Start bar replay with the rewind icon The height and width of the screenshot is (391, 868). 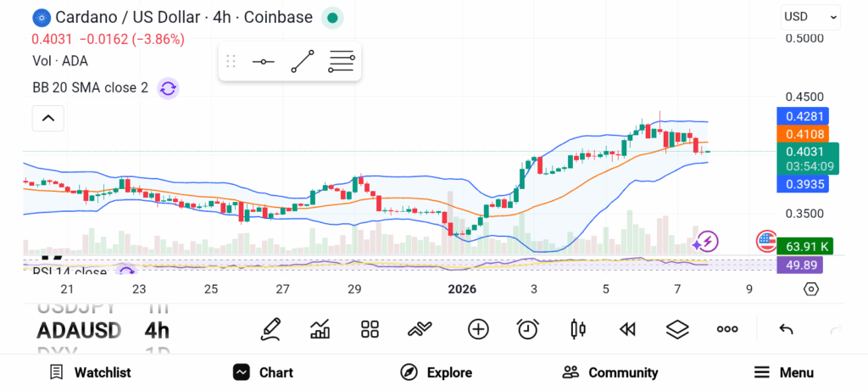coord(627,329)
